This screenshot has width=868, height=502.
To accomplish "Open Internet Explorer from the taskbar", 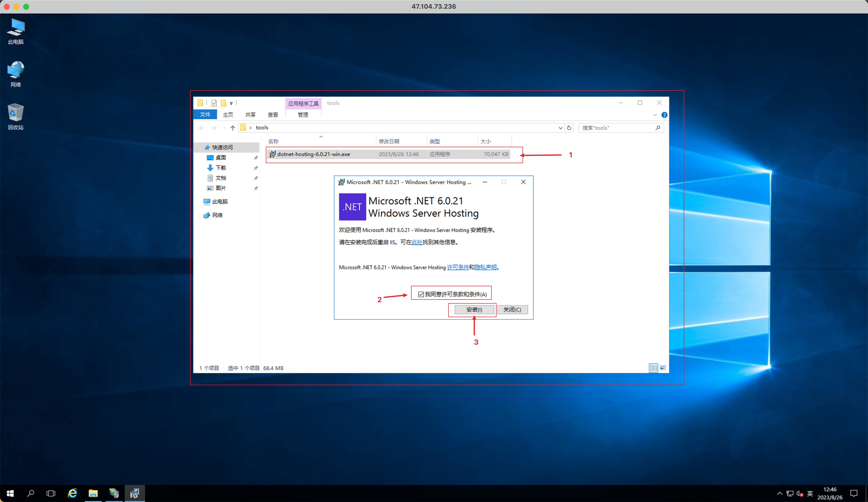I will point(72,493).
